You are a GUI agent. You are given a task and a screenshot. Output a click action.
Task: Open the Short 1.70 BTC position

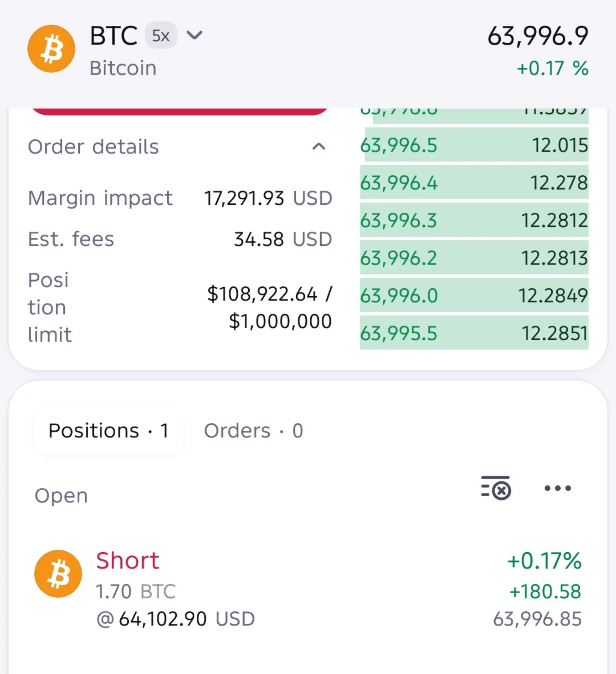308,589
